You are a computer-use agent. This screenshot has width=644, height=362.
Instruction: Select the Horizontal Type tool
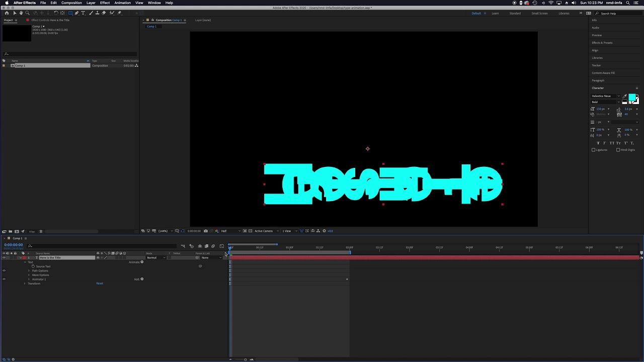(84, 13)
